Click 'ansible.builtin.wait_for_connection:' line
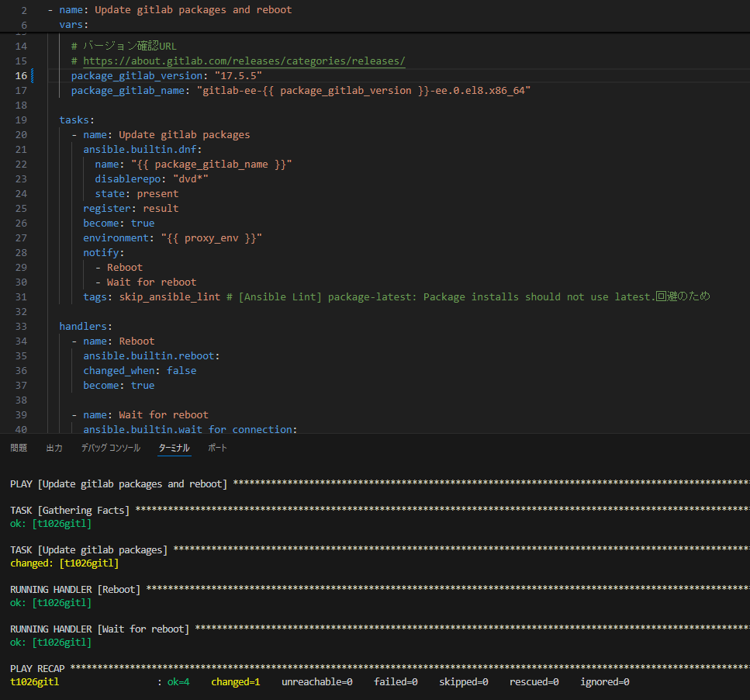This screenshot has width=750, height=700. (190, 429)
